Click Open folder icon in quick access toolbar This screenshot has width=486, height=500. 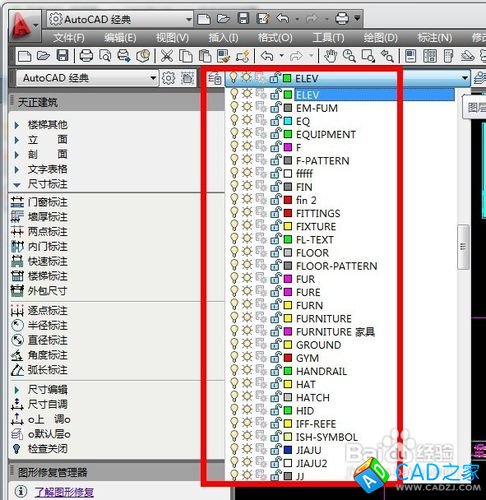(x=223, y=19)
